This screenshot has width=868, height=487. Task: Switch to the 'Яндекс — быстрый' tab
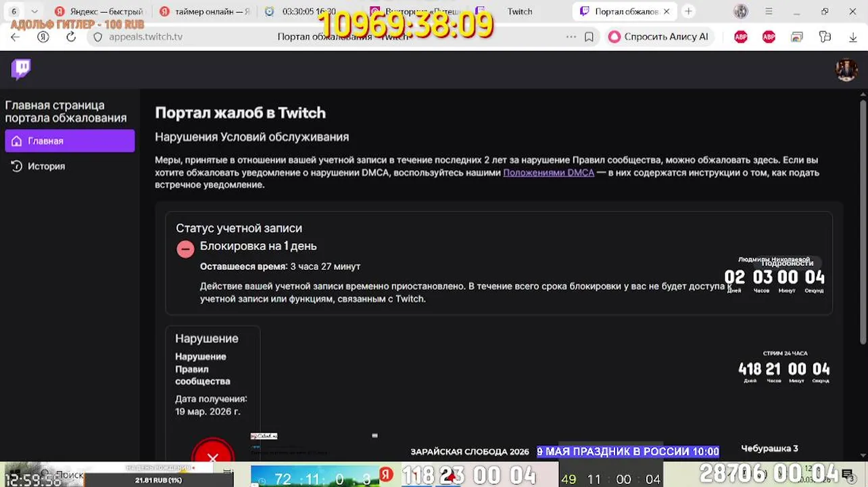point(99,11)
